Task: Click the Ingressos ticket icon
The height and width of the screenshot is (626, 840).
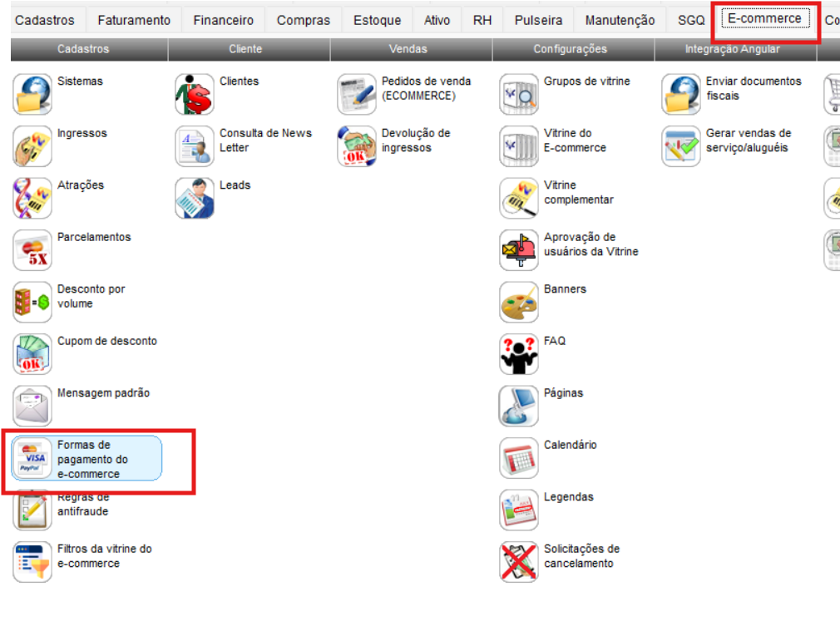Action: click(32, 146)
